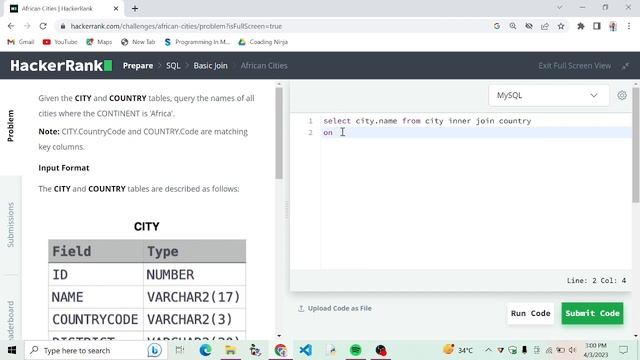Viewport: 640px width, 360px height.
Task: Switch to the Submissions side tab
Action: tap(11, 225)
